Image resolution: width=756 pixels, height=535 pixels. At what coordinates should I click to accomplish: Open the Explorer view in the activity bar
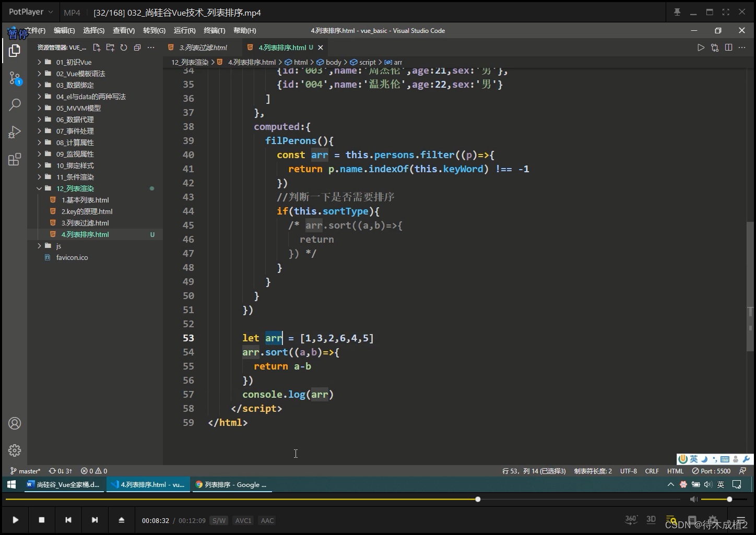coord(15,51)
